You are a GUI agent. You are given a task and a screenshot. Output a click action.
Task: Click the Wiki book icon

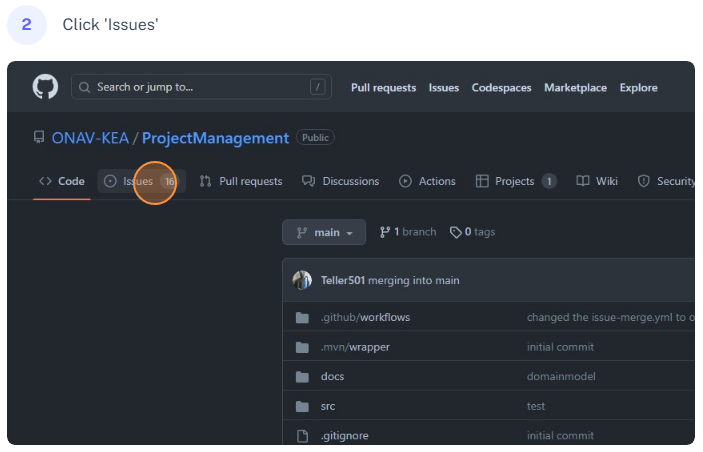[x=583, y=181]
